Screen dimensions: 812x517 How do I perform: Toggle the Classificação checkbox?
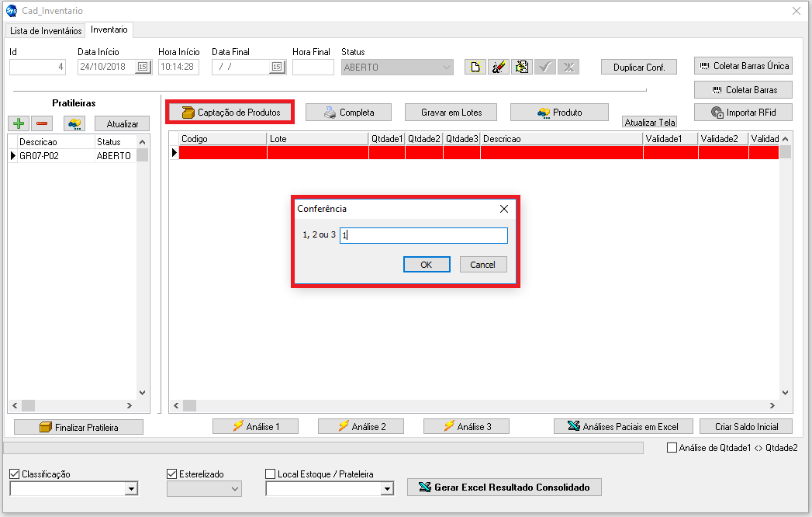pos(15,474)
